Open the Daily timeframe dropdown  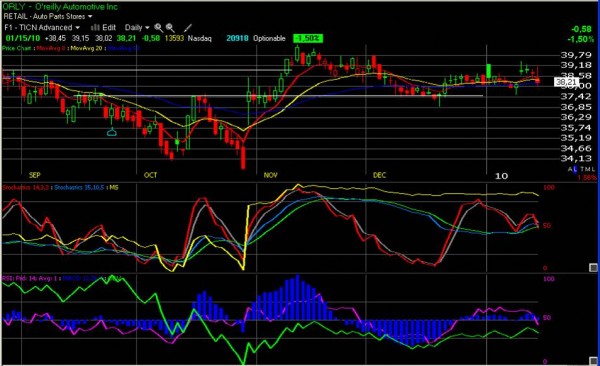137,28
